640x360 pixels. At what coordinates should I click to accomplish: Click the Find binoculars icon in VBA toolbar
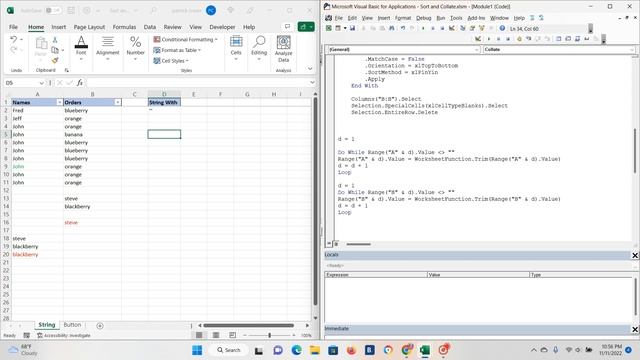point(392,28)
